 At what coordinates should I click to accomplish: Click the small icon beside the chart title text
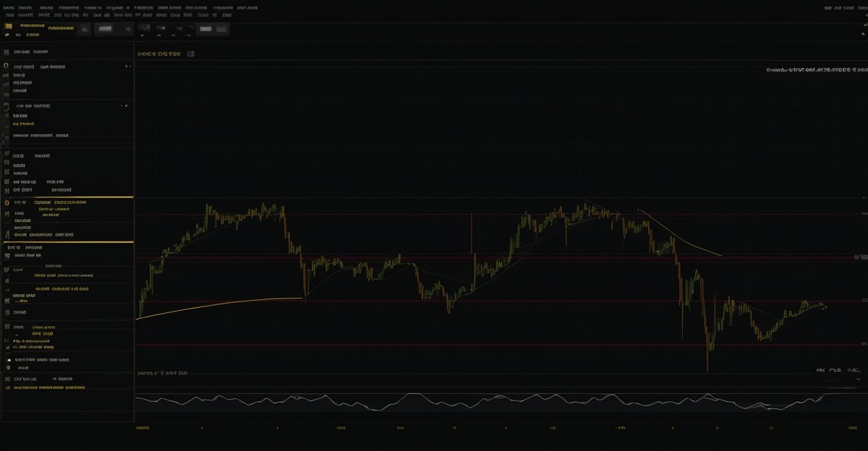pos(191,53)
